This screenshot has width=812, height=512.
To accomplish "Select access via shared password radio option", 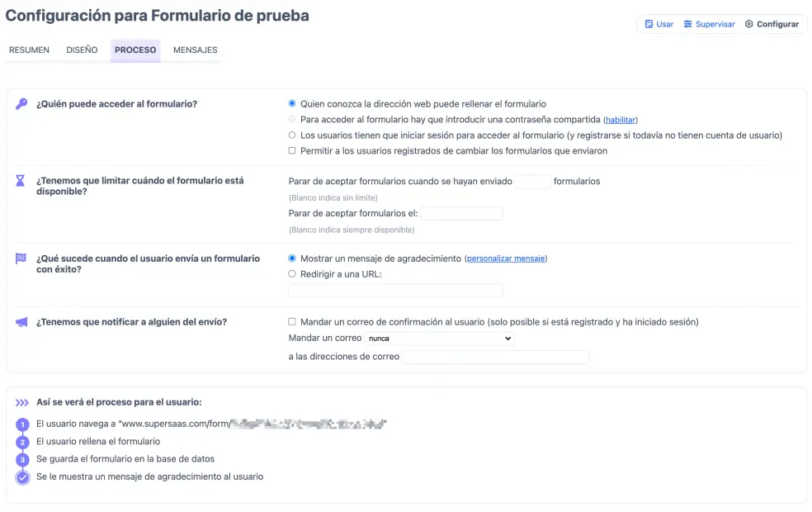I will pos(292,119).
